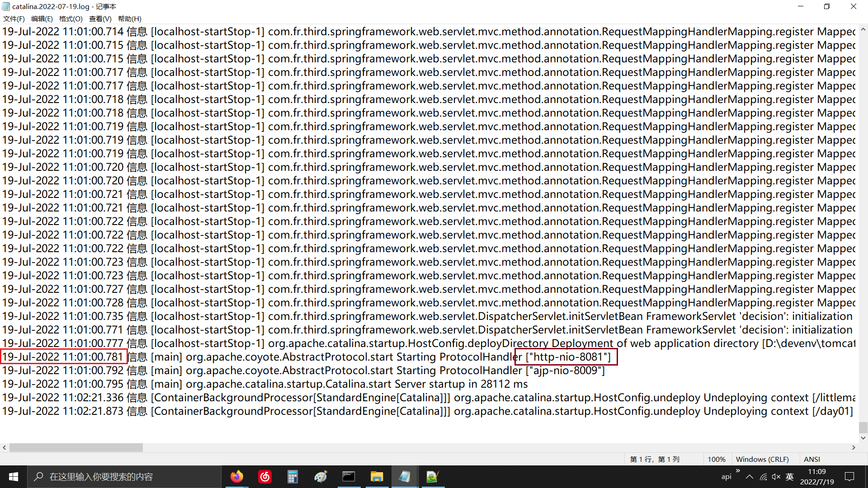Open the notification center icon
This screenshot has width=868, height=488.
(x=849, y=477)
